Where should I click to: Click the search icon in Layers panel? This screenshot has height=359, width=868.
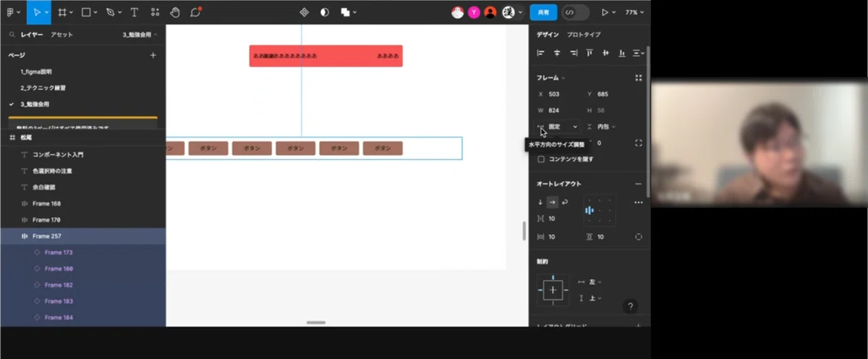12,35
